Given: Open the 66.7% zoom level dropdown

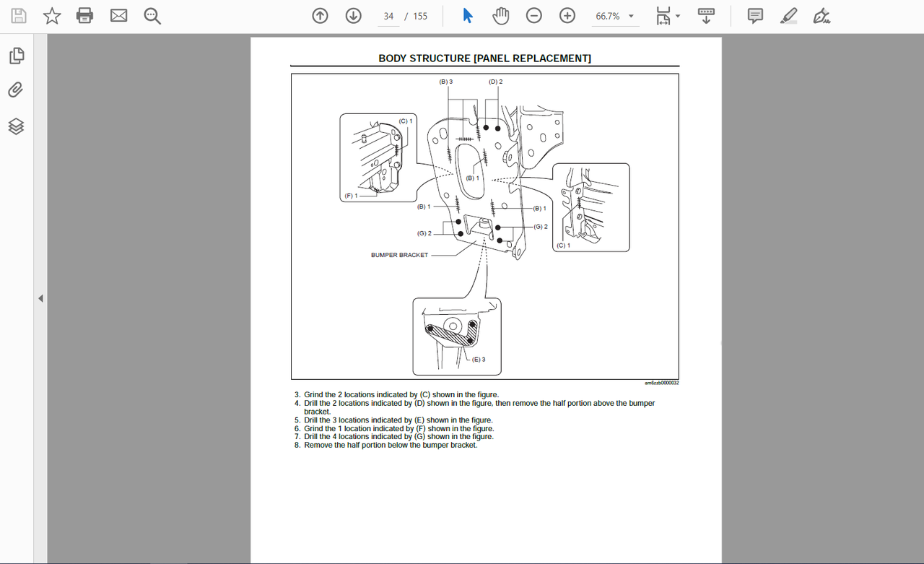Looking at the screenshot, I should coord(615,16).
